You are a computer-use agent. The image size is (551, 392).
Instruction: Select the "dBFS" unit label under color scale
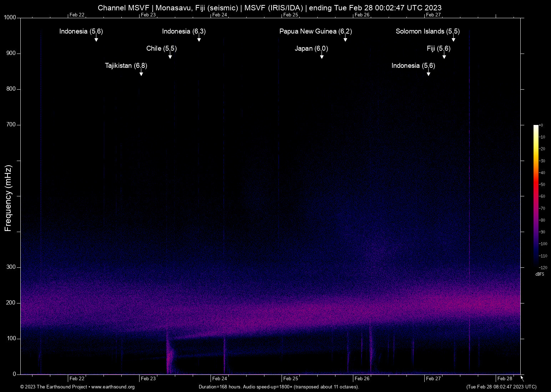point(540,274)
